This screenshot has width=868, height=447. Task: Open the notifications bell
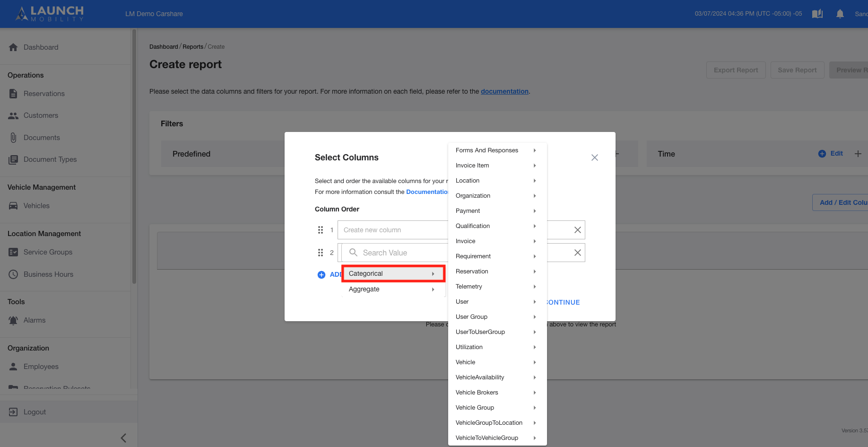pyautogui.click(x=840, y=14)
